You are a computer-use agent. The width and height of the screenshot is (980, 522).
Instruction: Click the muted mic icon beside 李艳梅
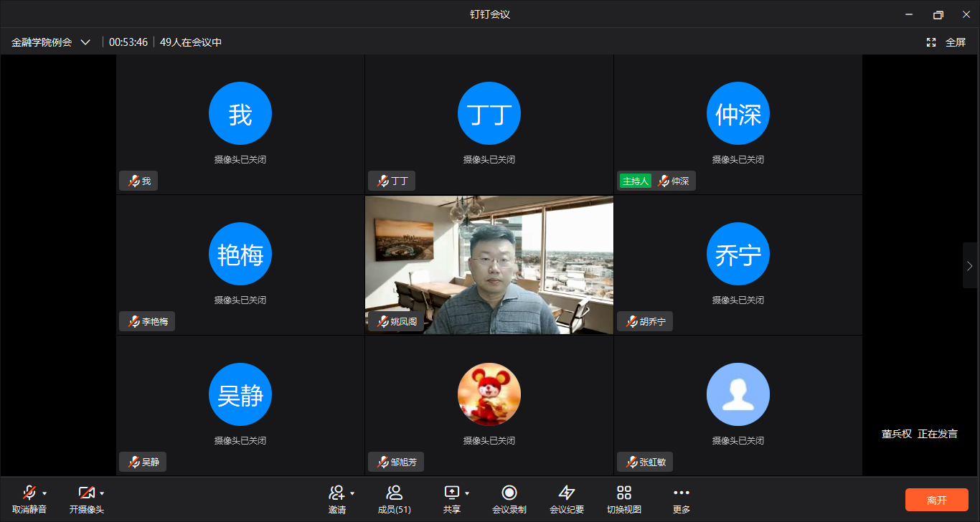click(133, 322)
